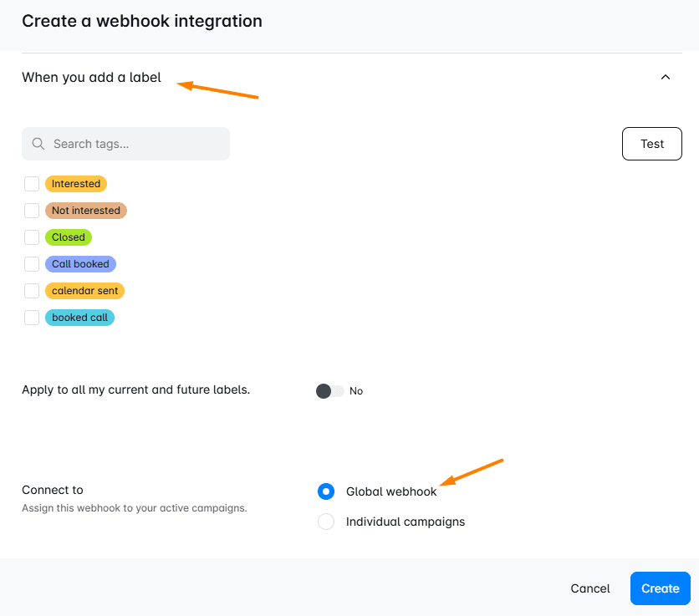Check the Closed label checkbox
Viewport: 699px width, 616px height.
pyautogui.click(x=32, y=237)
